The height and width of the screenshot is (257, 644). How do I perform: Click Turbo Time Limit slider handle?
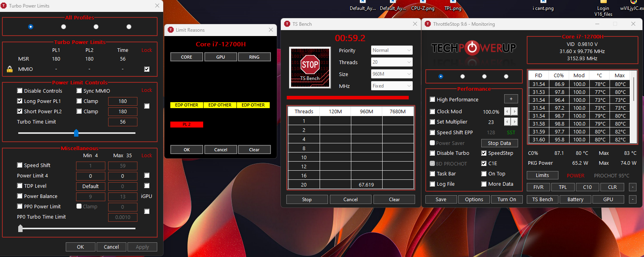pos(76,133)
